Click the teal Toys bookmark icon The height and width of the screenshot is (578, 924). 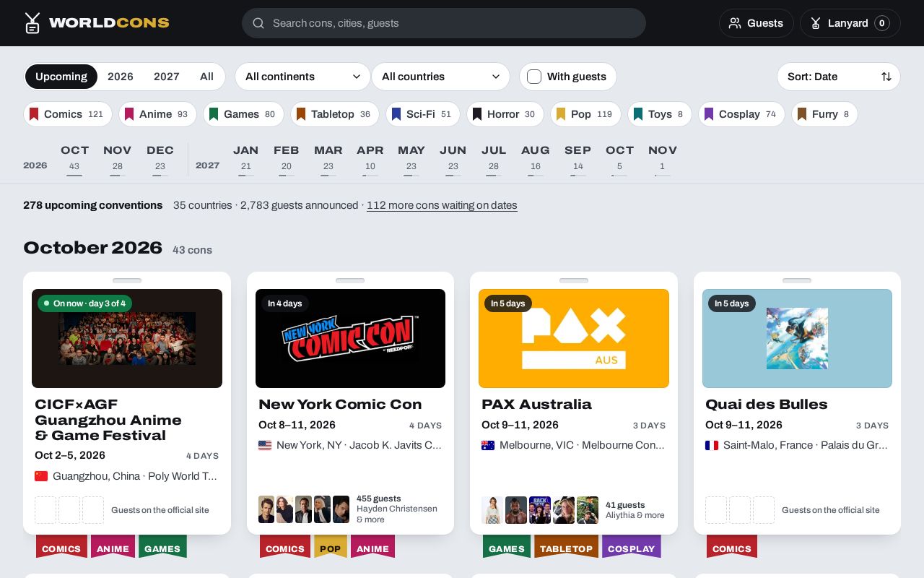point(638,114)
